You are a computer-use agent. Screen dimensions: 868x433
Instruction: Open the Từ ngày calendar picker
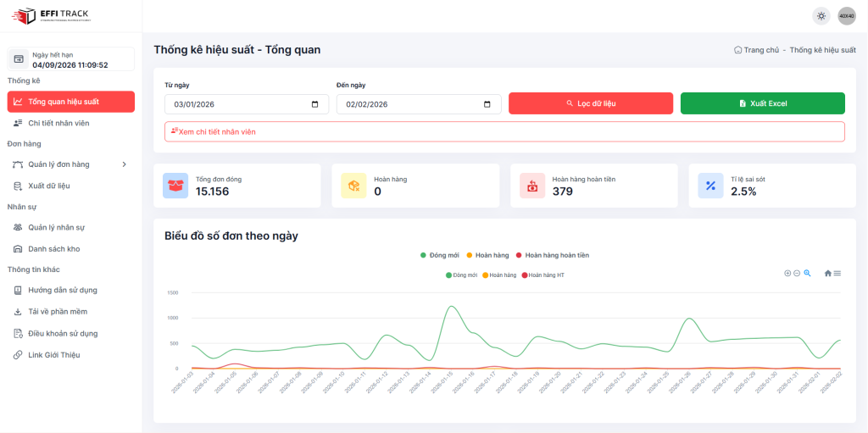click(x=314, y=104)
